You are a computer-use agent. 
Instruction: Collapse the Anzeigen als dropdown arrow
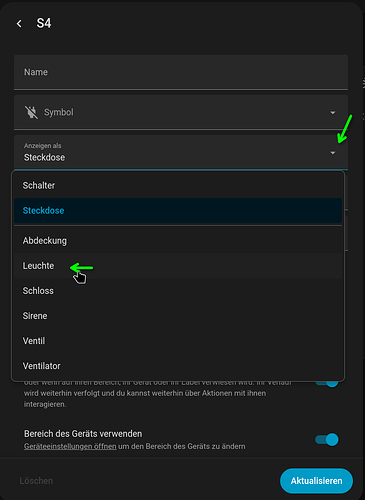(332, 153)
